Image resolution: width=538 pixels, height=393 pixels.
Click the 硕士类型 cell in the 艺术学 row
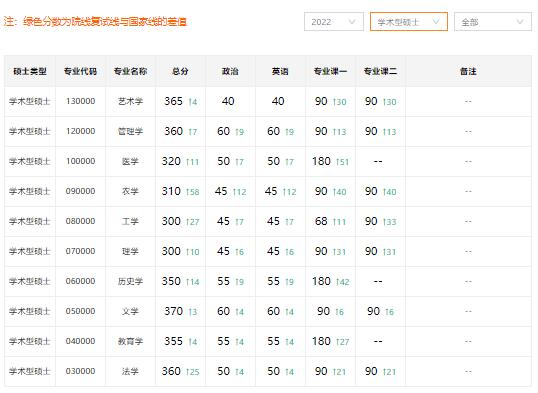30,101
